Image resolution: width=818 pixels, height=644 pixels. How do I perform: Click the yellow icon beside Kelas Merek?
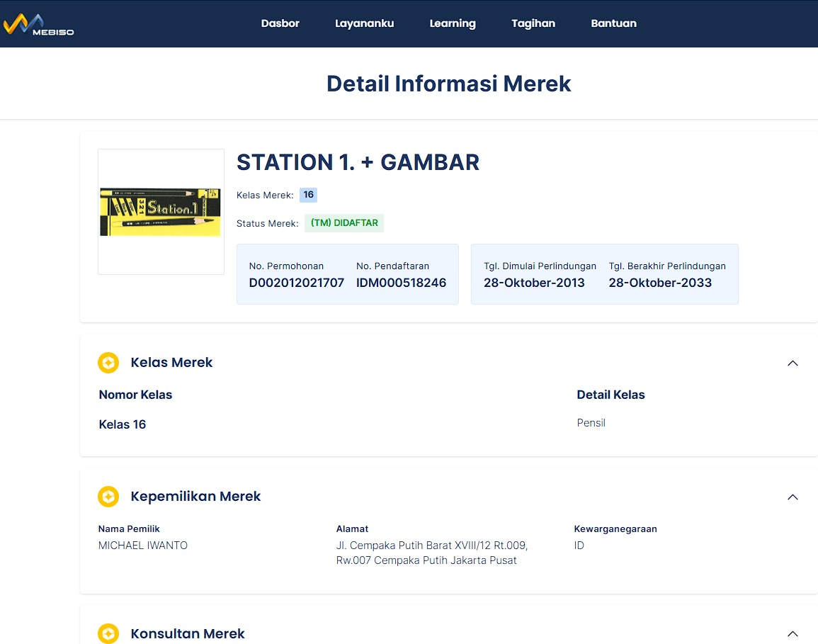(108, 363)
